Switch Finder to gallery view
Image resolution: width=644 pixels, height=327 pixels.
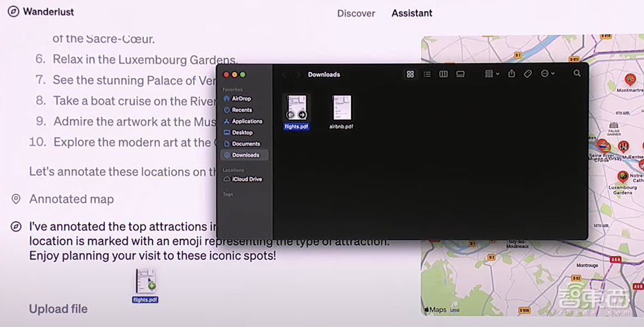[x=460, y=74]
